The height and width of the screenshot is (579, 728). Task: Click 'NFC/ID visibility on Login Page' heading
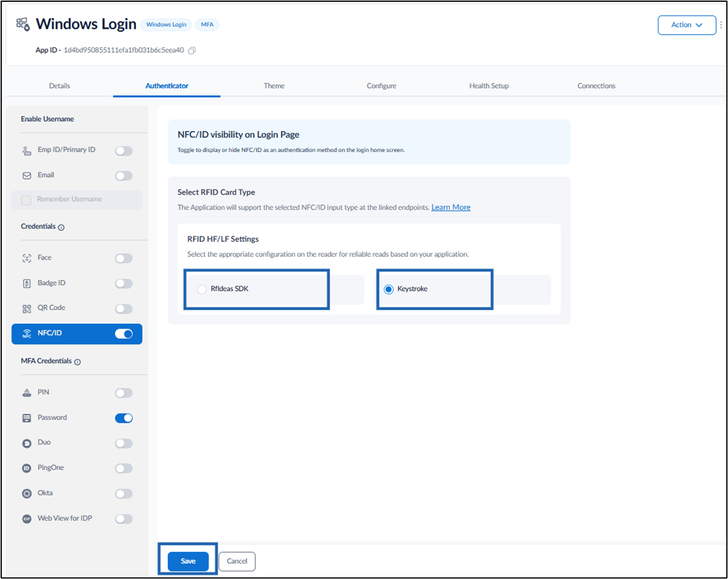tap(238, 135)
